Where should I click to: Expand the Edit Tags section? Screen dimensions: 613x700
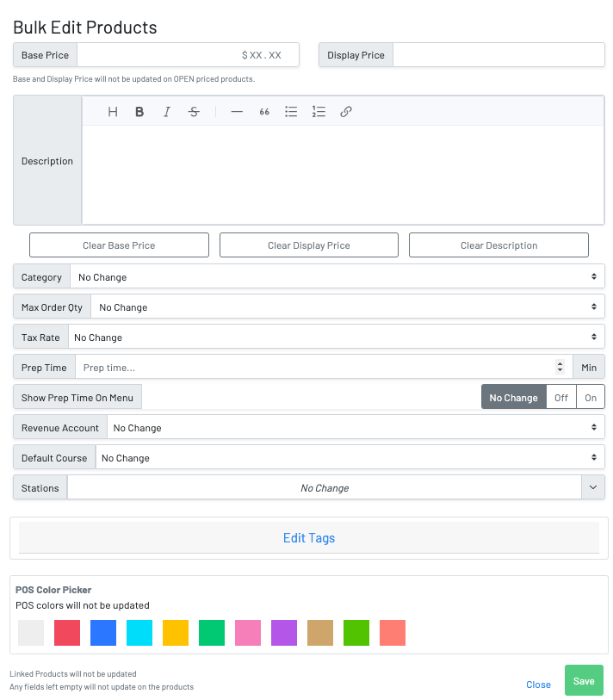tap(309, 538)
